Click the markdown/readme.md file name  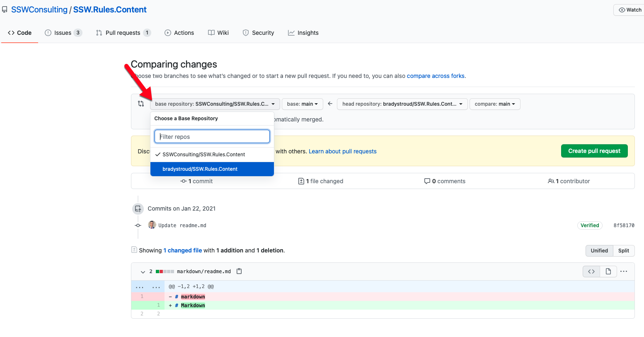pyautogui.click(x=204, y=272)
